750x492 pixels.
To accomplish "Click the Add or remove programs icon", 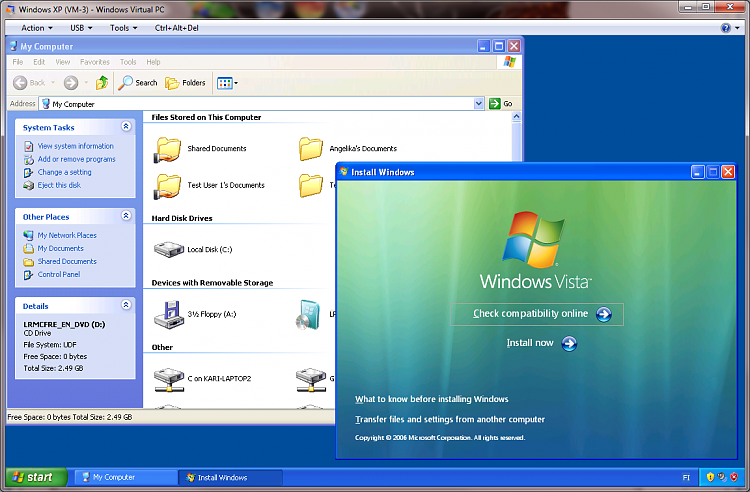I will click(29, 159).
